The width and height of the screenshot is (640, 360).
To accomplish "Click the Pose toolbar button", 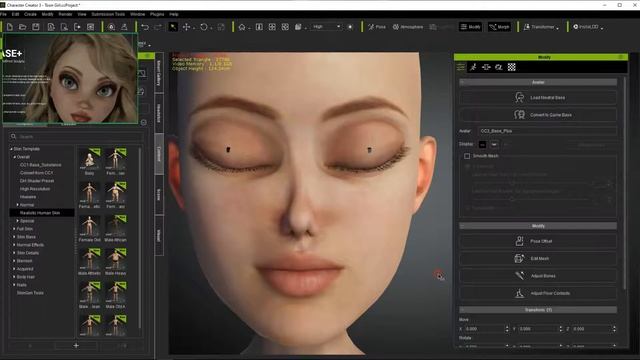I will pyautogui.click(x=376, y=27).
